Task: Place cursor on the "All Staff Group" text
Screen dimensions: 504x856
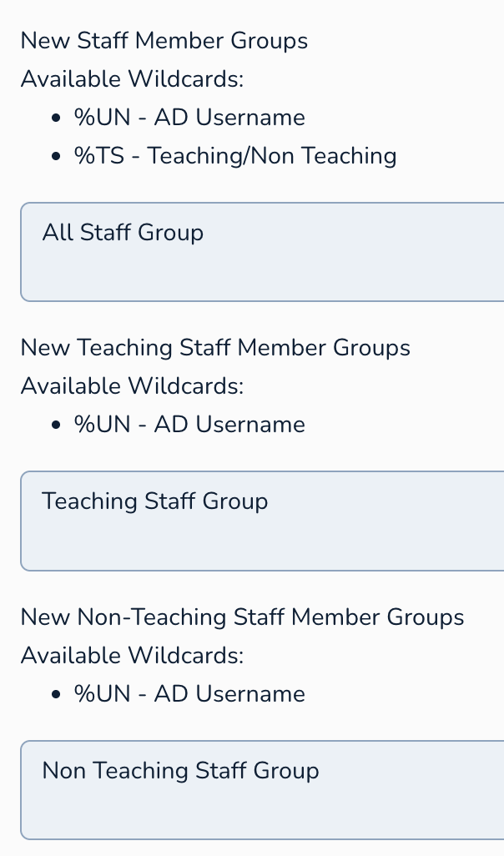Action: click(123, 232)
